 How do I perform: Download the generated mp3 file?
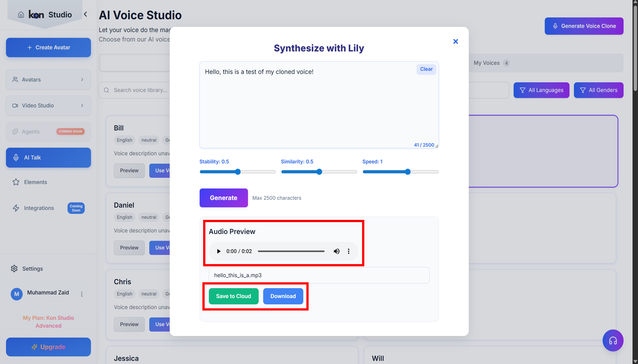[x=283, y=296]
